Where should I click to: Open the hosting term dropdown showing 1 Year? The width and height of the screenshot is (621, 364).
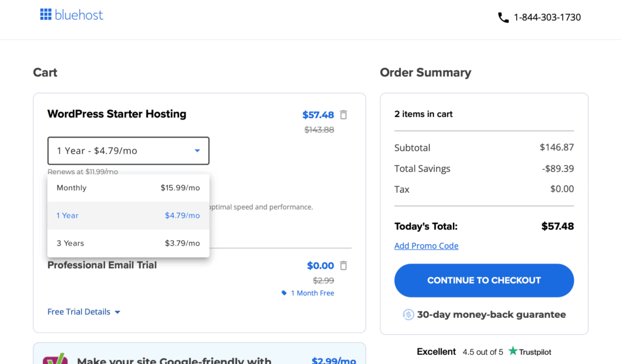click(128, 151)
